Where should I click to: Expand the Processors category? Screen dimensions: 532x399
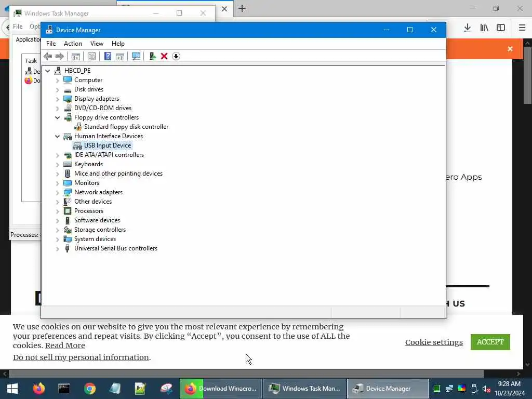pos(57,211)
